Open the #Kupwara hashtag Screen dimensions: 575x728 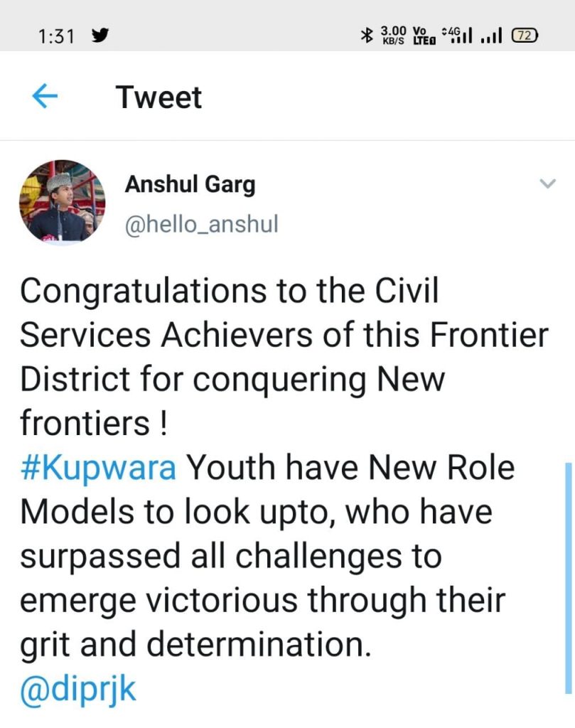(x=98, y=470)
